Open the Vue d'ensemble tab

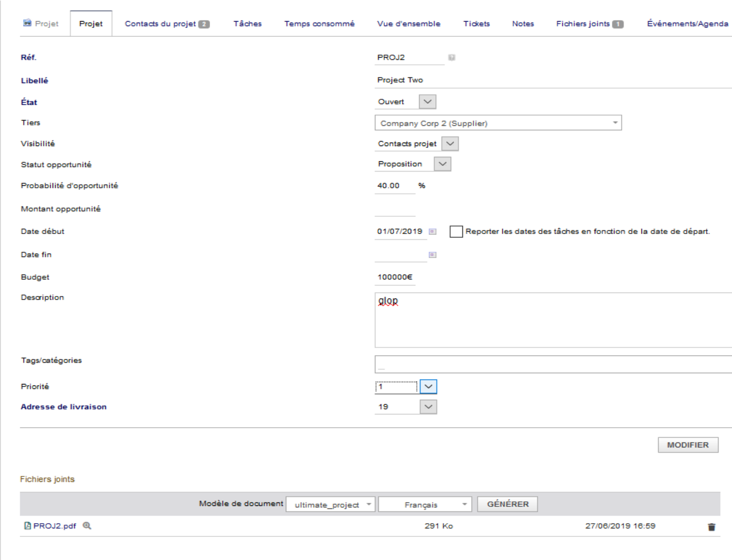click(x=409, y=24)
